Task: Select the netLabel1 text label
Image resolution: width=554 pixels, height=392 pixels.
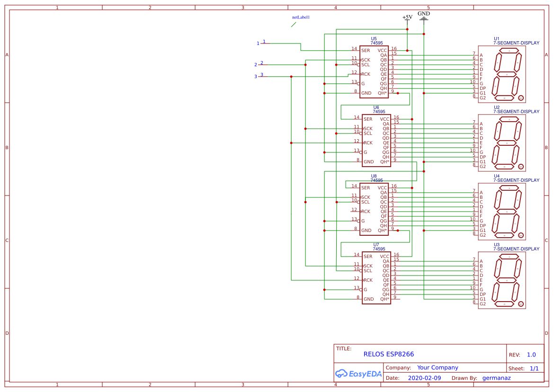Action: tap(300, 16)
